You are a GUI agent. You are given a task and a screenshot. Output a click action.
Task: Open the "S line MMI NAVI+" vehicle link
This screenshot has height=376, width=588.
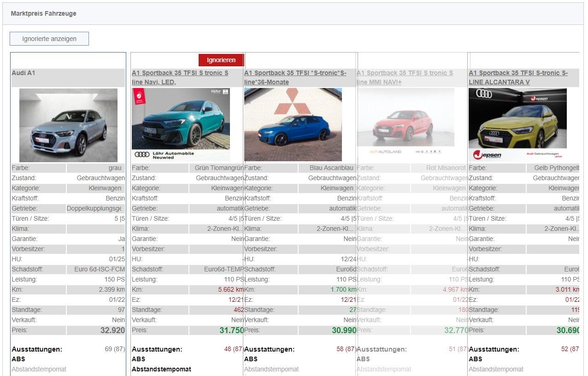[405, 77]
